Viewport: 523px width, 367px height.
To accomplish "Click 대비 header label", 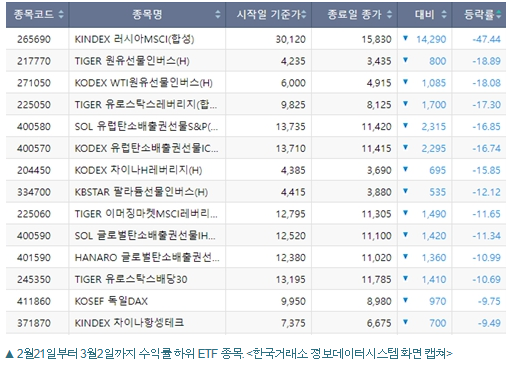I will point(425,14).
